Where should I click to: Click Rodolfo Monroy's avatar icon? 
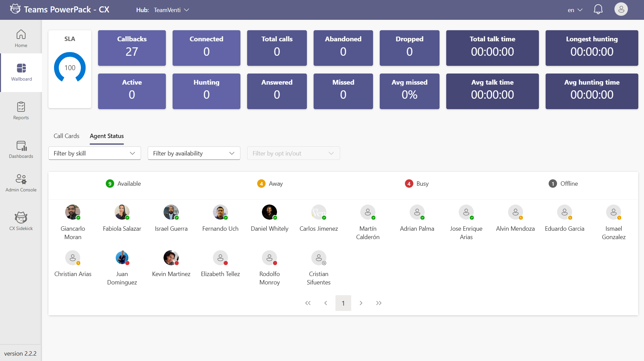click(270, 258)
